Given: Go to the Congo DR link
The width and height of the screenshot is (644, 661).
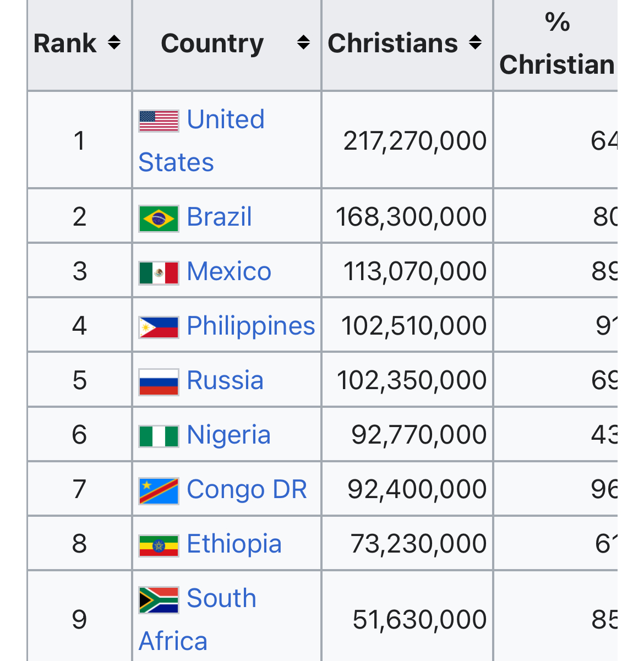Looking at the screenshot, I should pos(247,489).
